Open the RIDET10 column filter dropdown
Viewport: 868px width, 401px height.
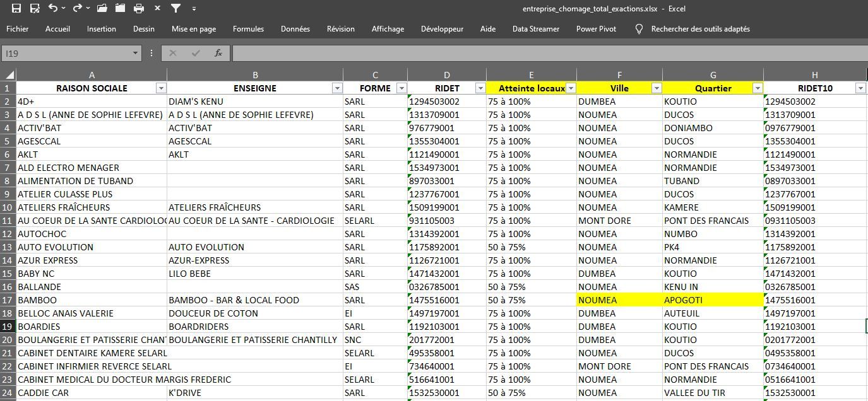(860, 88)
